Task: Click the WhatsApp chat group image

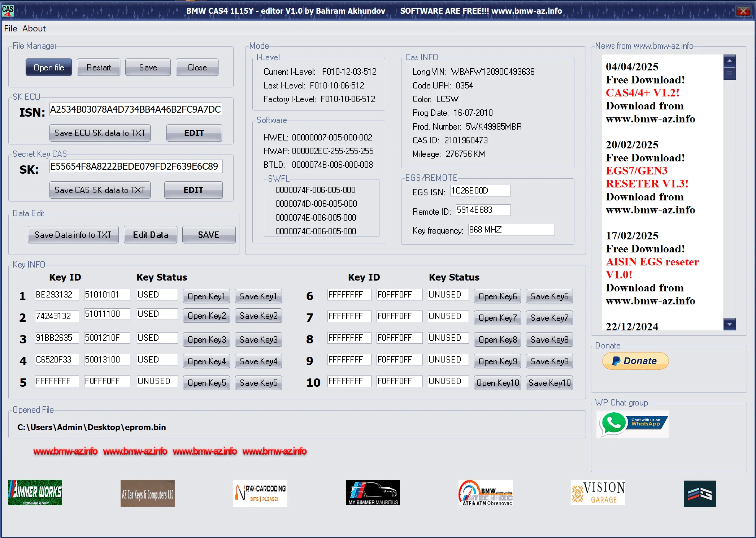Action: click(x=633, y=424)
